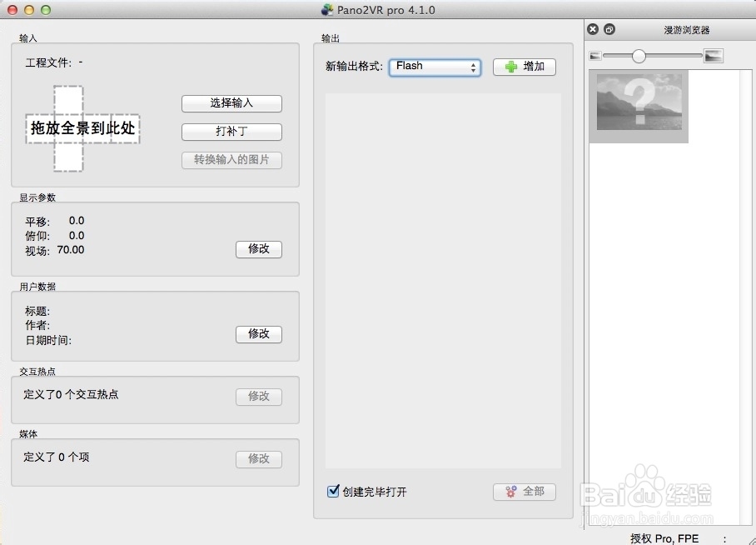Image resolution: width=756 pixels, height=545 pixels.
Task: Click the small image icon left of preview slider
Action: click(594, 55)
